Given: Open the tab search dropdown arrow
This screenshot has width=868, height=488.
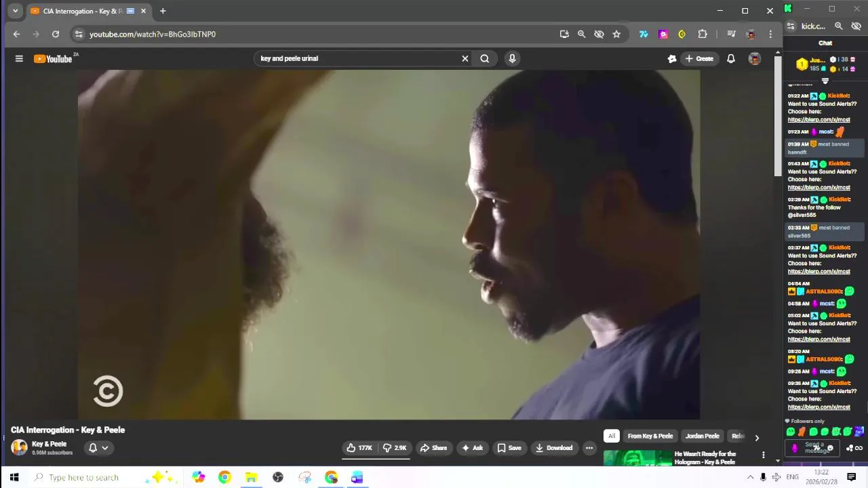Looking at the screenshot, I should pyautogui.click(x=15, y=11).
